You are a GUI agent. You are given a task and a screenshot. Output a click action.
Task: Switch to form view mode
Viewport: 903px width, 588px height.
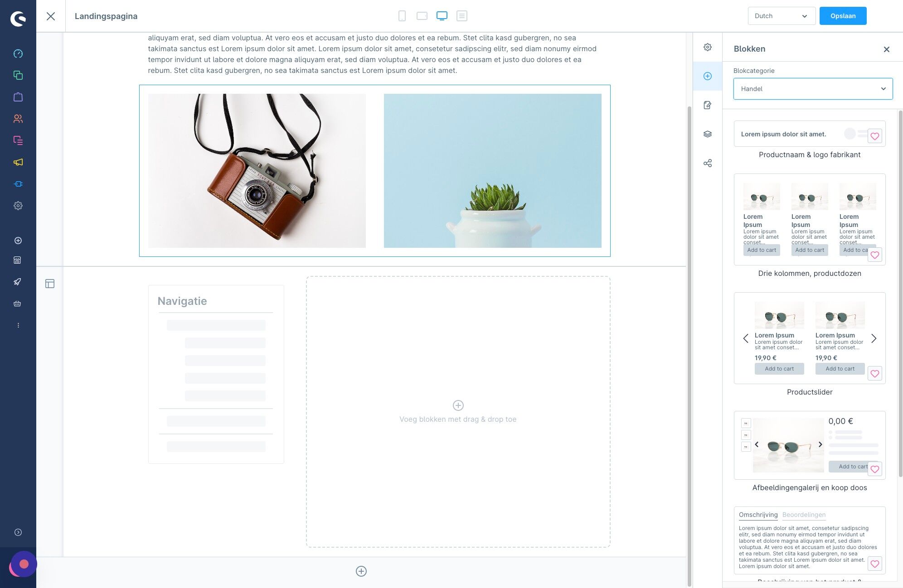tap(462, 16)
